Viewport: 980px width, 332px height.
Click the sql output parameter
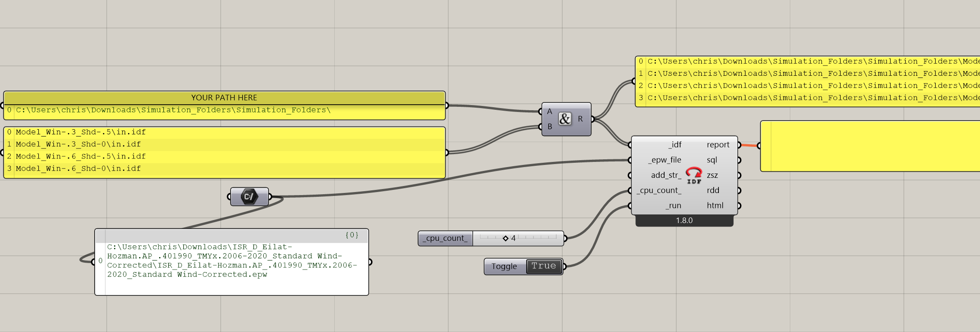tap(712, 160)
